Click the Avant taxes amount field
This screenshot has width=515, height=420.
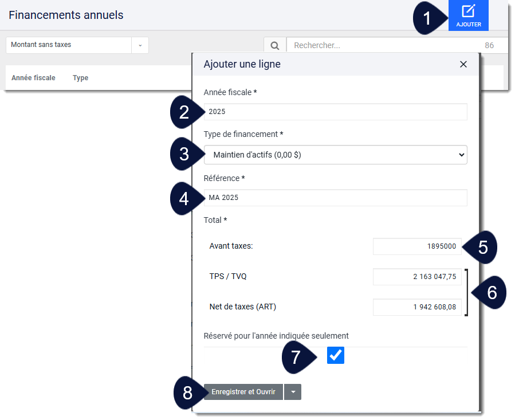[x=417, y=246]
